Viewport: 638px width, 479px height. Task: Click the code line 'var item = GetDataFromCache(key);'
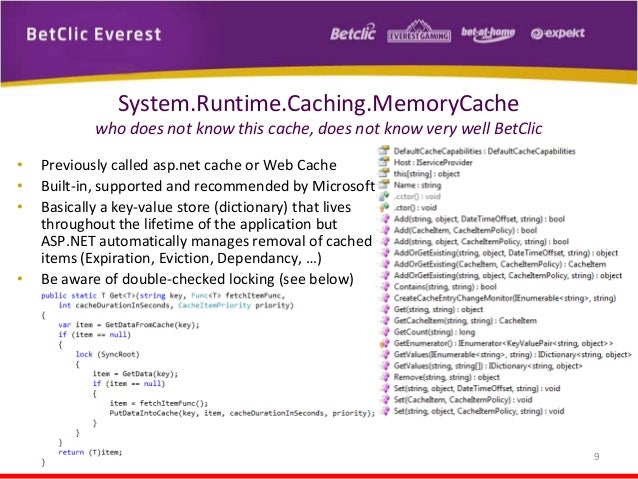tap(129, 325)
